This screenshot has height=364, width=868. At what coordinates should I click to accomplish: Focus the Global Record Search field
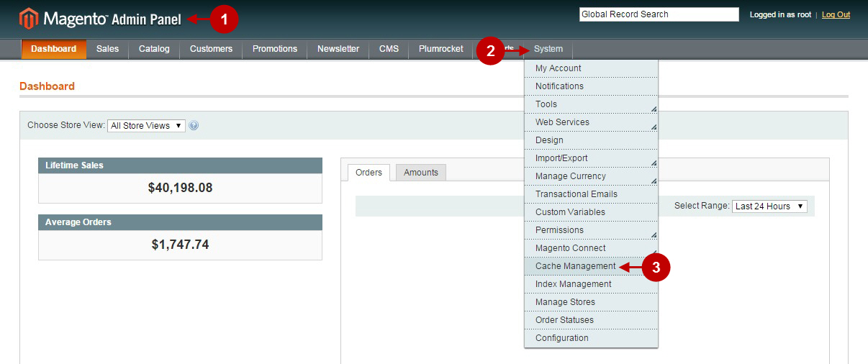point(659,14)
